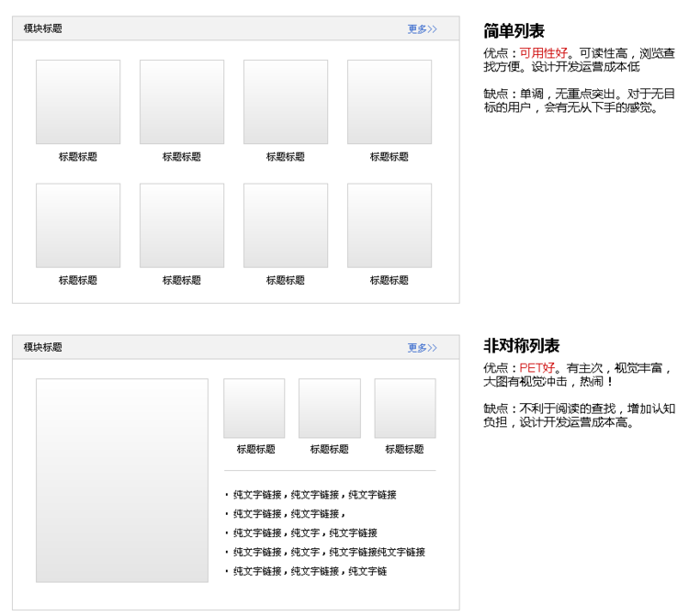Click the rightmost small thumbnail in the asymmetric module
This screenshot has height=616, width=689.
pos(405,409)
